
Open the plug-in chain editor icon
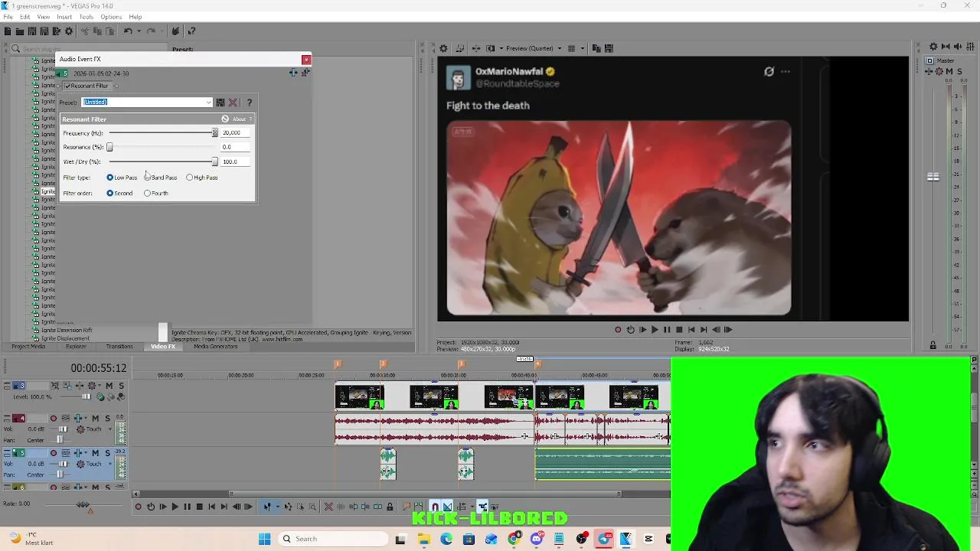click(293, 73)
